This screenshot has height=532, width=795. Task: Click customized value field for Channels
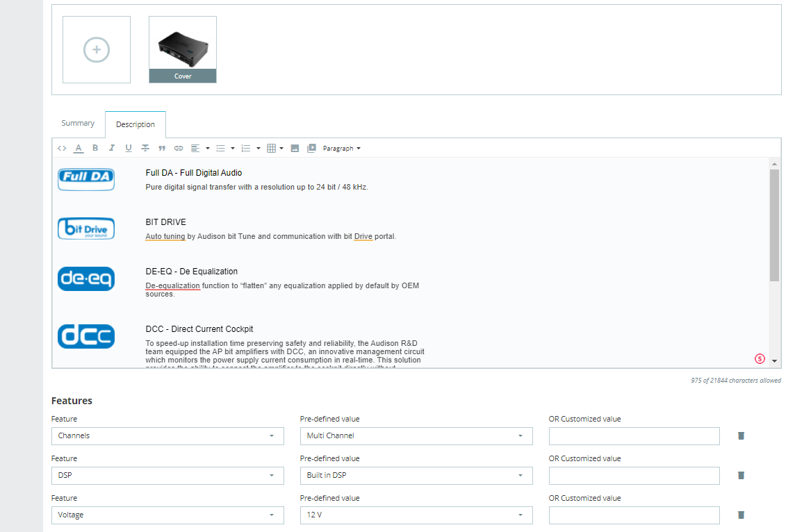point(634,435)
